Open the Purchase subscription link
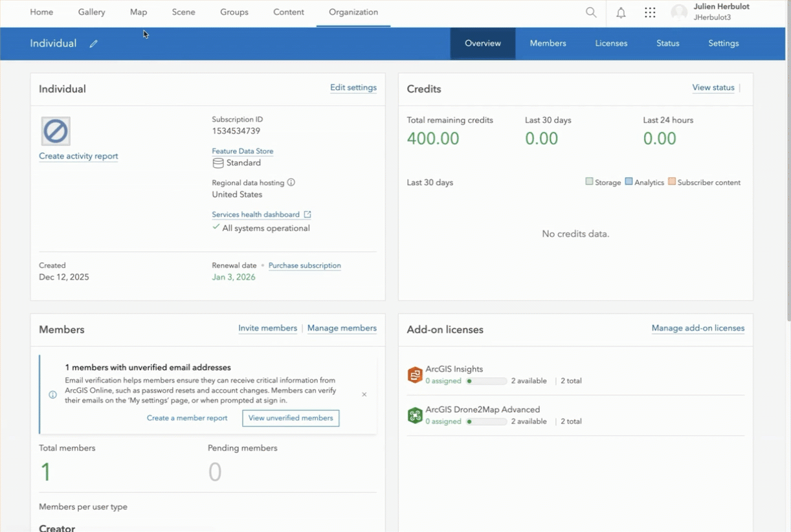 pos(304,265)
